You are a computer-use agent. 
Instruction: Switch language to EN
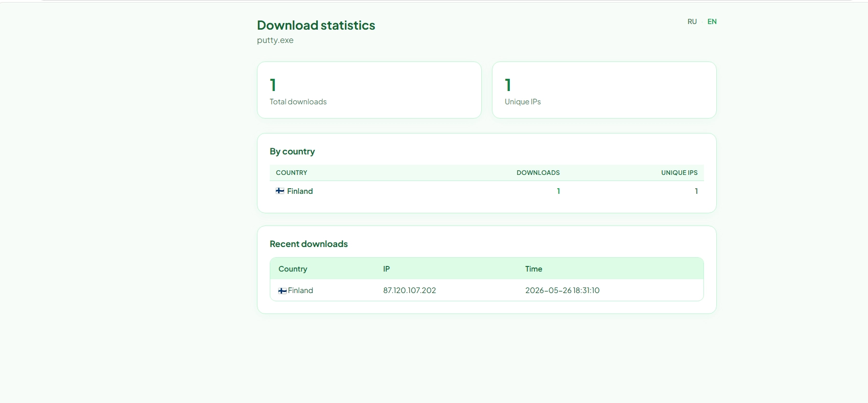click(x=712, y=21)
